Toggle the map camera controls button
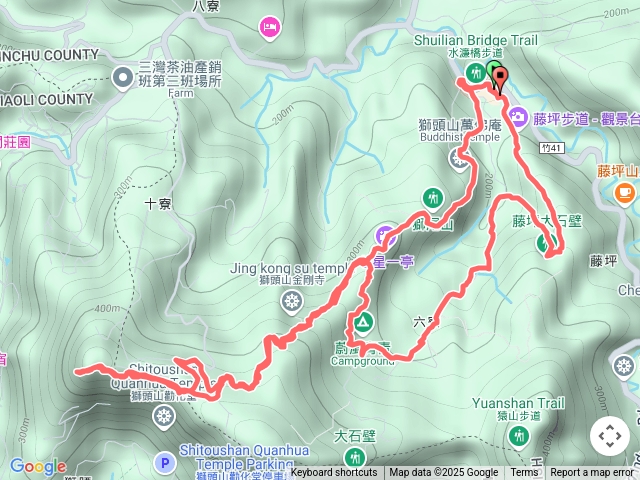This screenshot has width=640, height=480. [609, 436]
